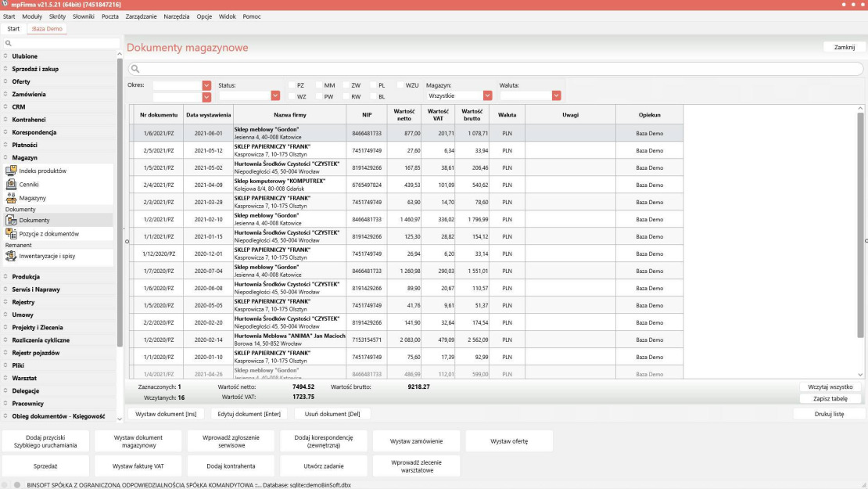Open the Cenniki icon in sidebar
The height and width of the screenshot is (489, 868).
pos(11,185)
